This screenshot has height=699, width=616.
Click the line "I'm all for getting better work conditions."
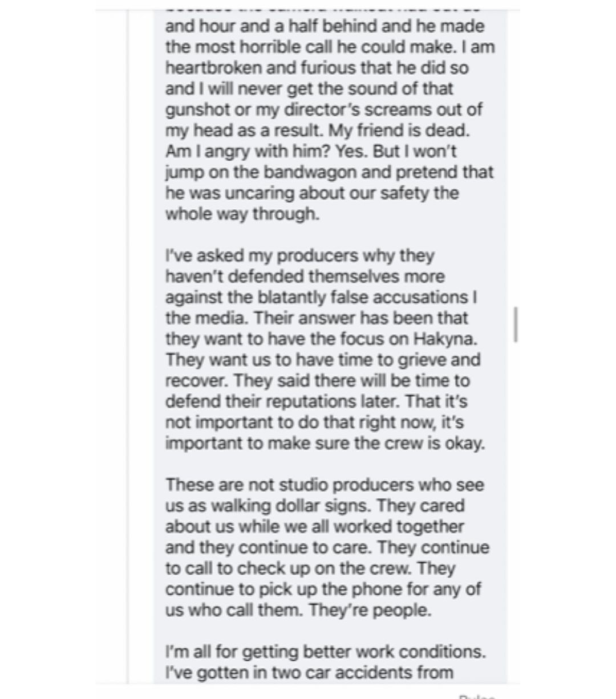(x=326, y=651)
